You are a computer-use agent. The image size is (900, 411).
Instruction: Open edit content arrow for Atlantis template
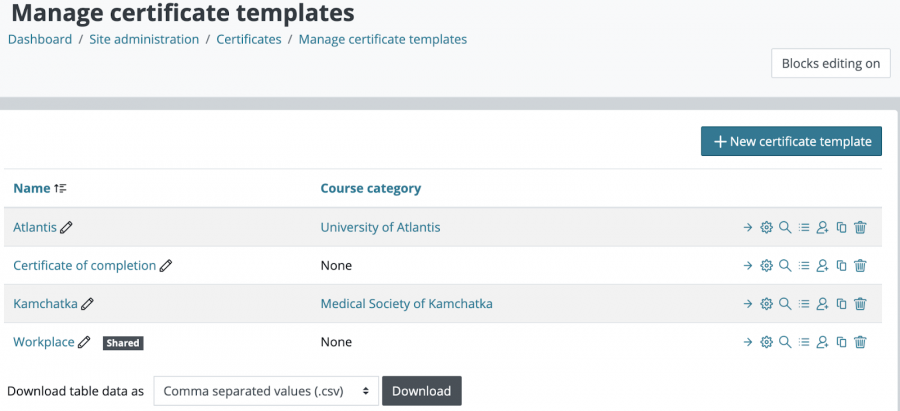747,227
